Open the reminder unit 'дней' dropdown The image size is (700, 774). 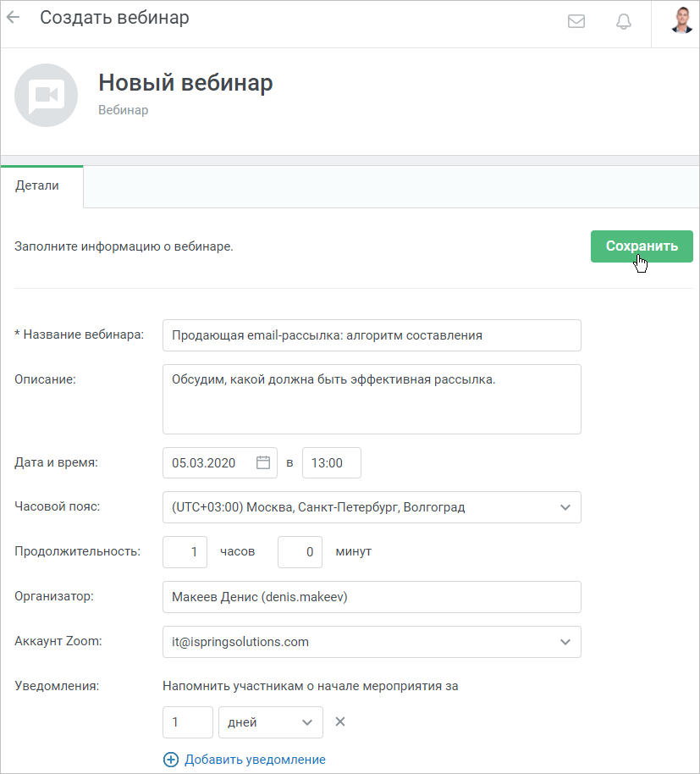point(270,722)
